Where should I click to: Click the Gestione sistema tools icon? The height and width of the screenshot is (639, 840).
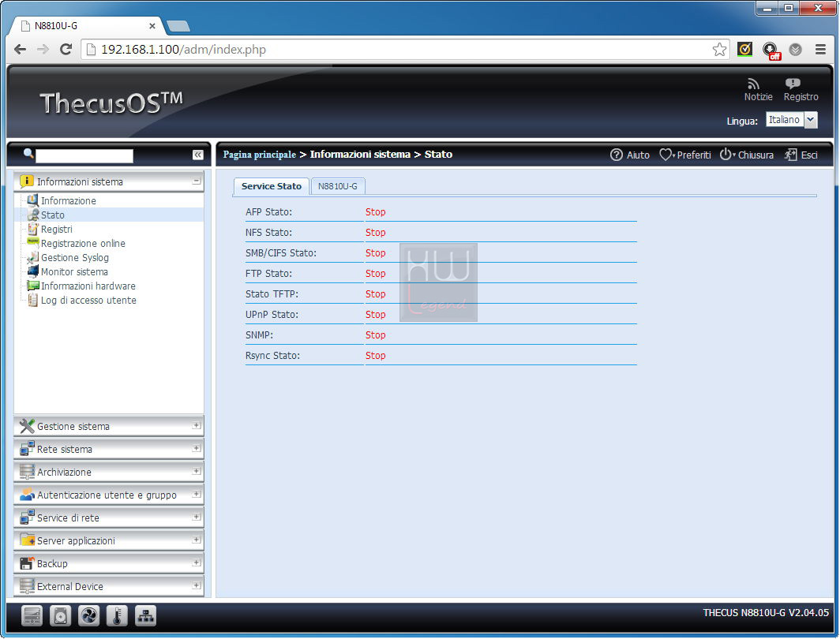pyautogui.click(x=27, y=426)
